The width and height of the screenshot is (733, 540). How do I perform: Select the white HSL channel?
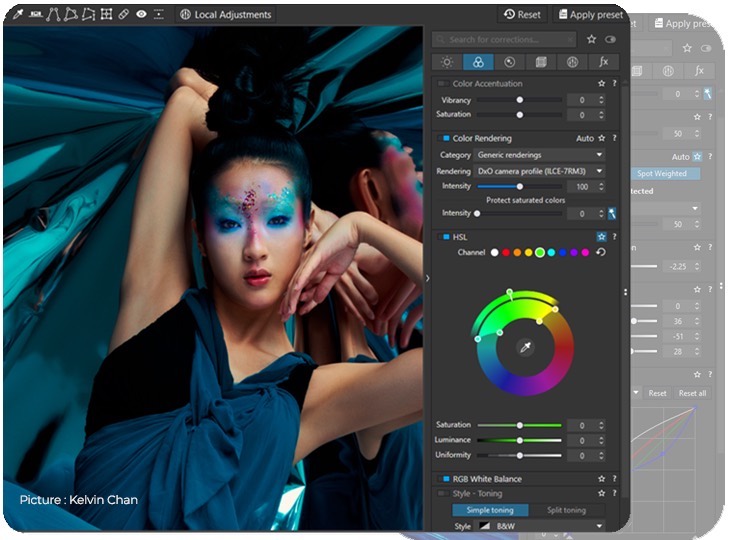point(494,252)
